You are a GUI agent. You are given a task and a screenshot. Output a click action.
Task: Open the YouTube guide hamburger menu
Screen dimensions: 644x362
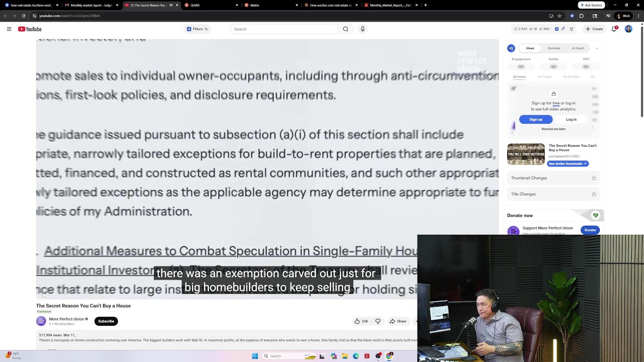[9, 29]
